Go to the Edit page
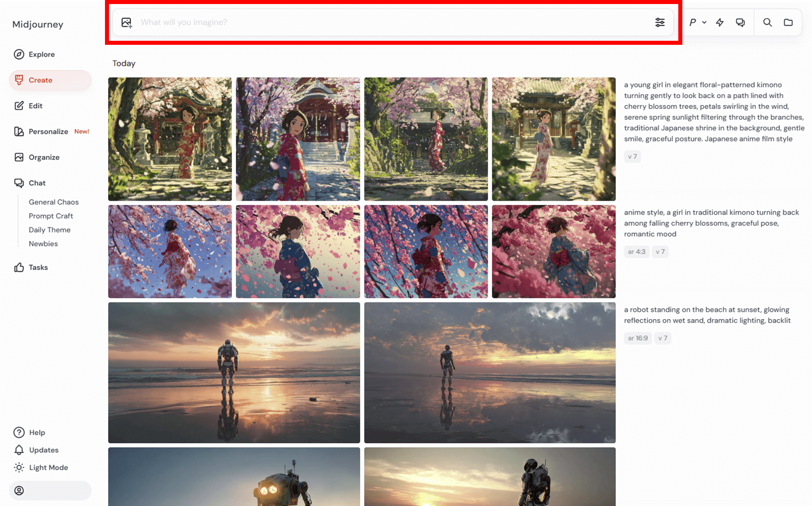 35,106
